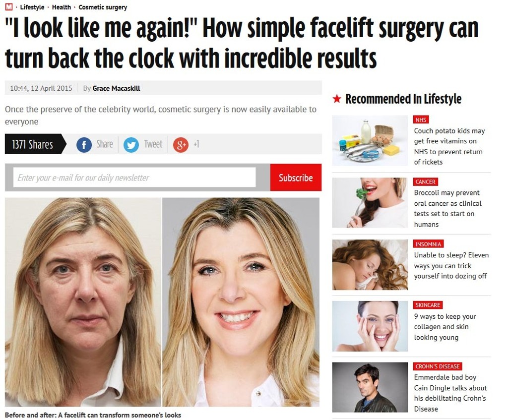
Task: Open the Lifestyle breadcrumb link
Action: [32, 7]
